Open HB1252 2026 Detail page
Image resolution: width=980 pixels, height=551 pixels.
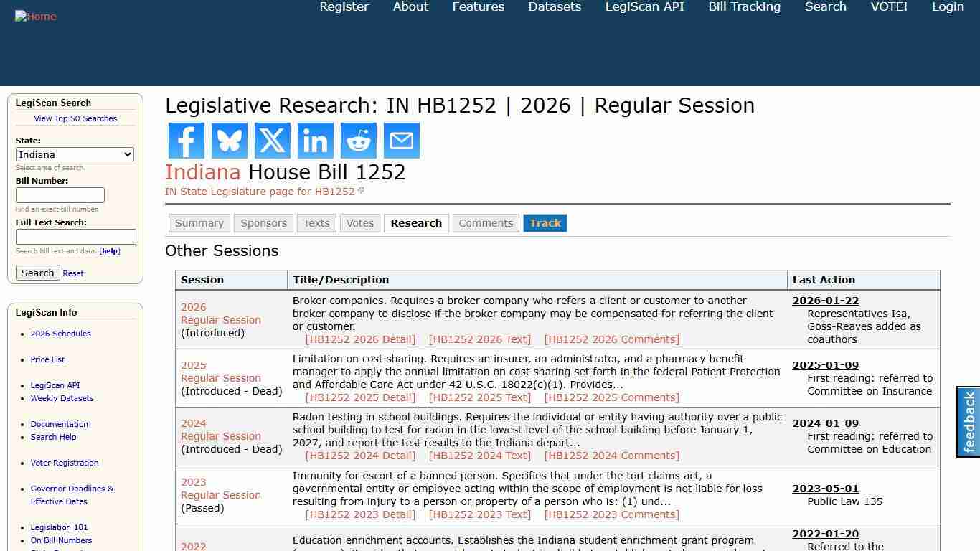361,339
